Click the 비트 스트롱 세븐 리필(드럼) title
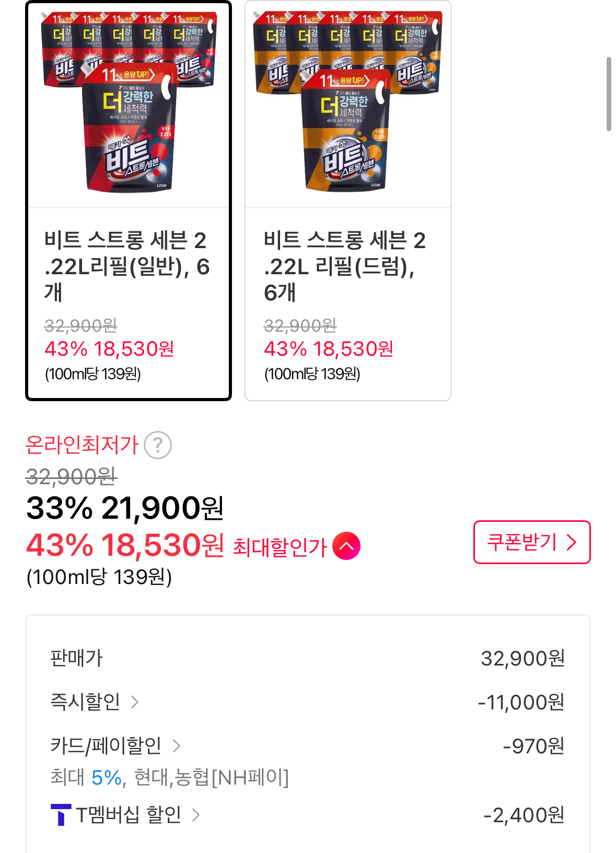The width and height of the screenshot is (616, 853). click(345, 266)
